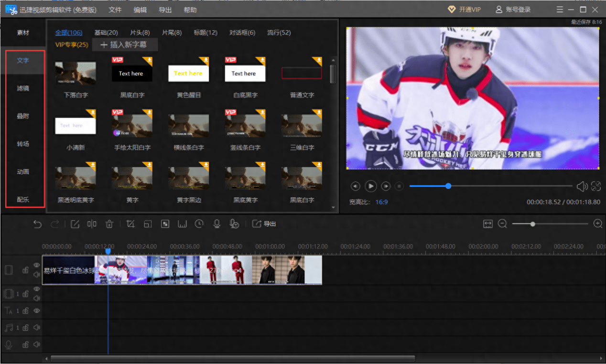Select the split clip tool

(x=92, y=224)
